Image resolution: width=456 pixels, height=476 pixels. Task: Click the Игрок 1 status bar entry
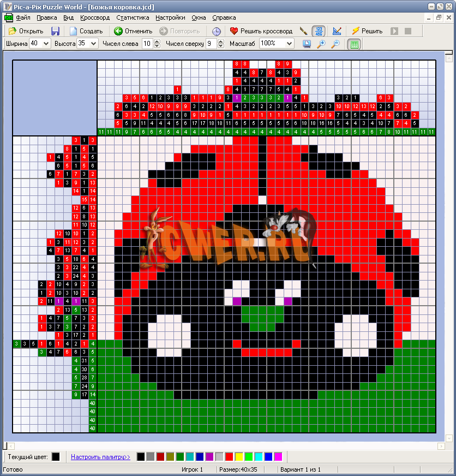click(192, 469)
